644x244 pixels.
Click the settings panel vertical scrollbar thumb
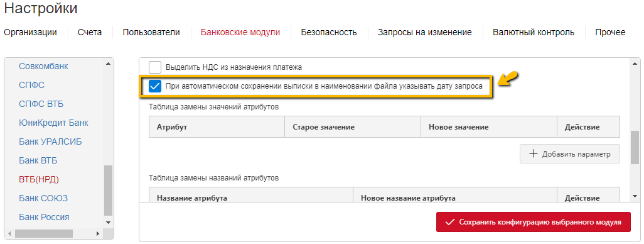coord(635,147)
